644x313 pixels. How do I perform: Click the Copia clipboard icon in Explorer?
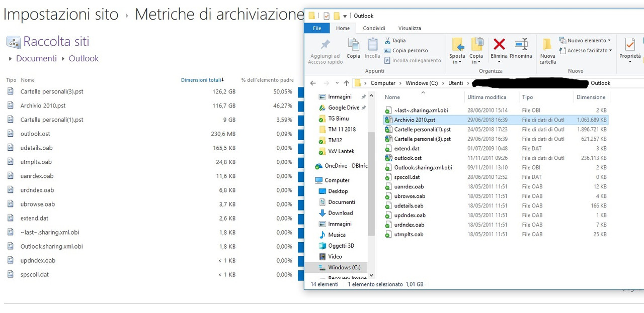[x=353, y=45]
